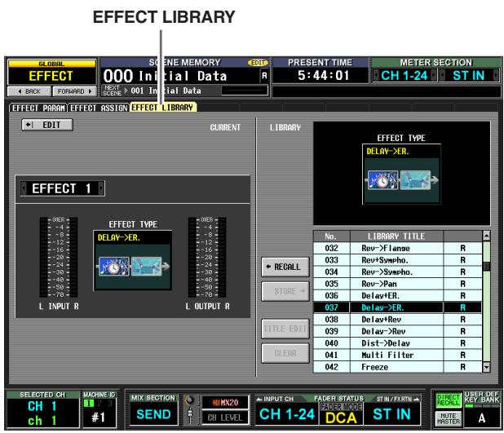This screenshot has width=504, height=433.
Task: Click the BACK navigation button
Action: pyautogui.click(x=29, y=91)
